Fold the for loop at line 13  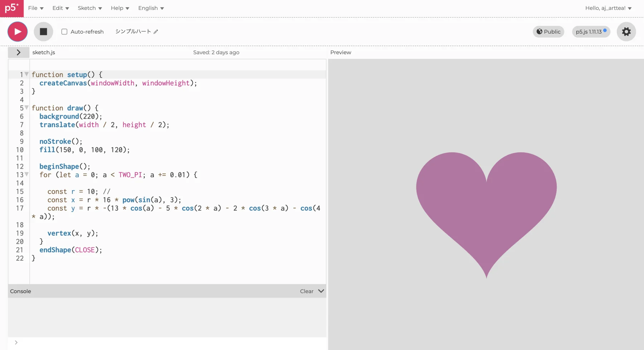click(x=26, y=174)
